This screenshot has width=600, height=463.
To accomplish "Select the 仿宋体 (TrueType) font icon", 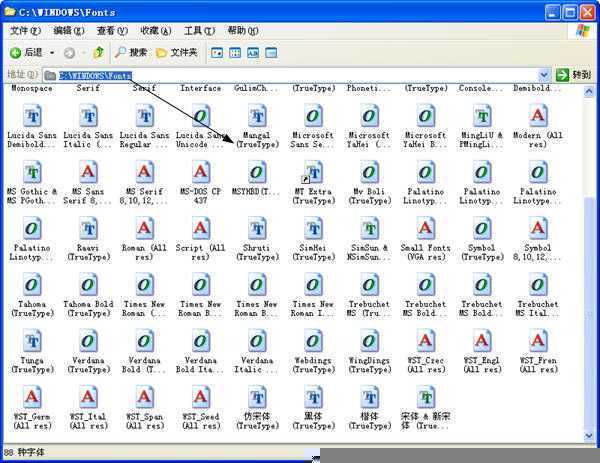I will tap(257, 398).
